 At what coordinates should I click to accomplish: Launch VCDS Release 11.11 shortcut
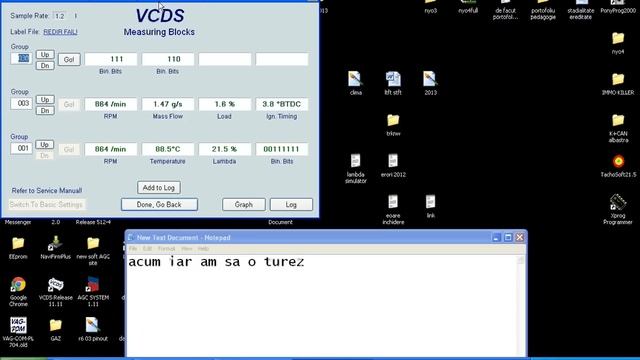[x=56, y=284]
